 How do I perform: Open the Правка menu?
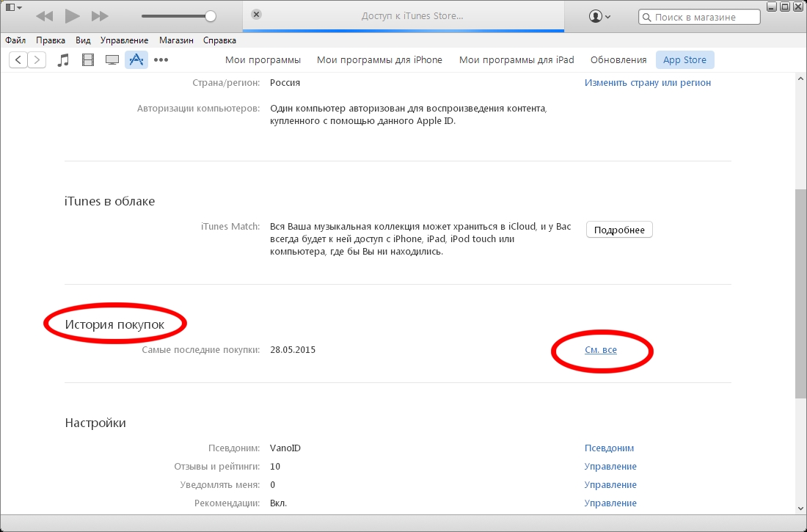[x=51, y=40]
